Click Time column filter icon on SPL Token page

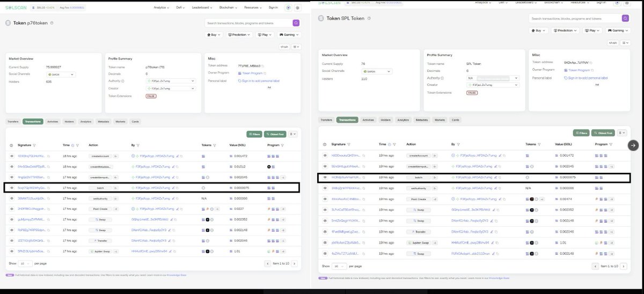(394, 144)
